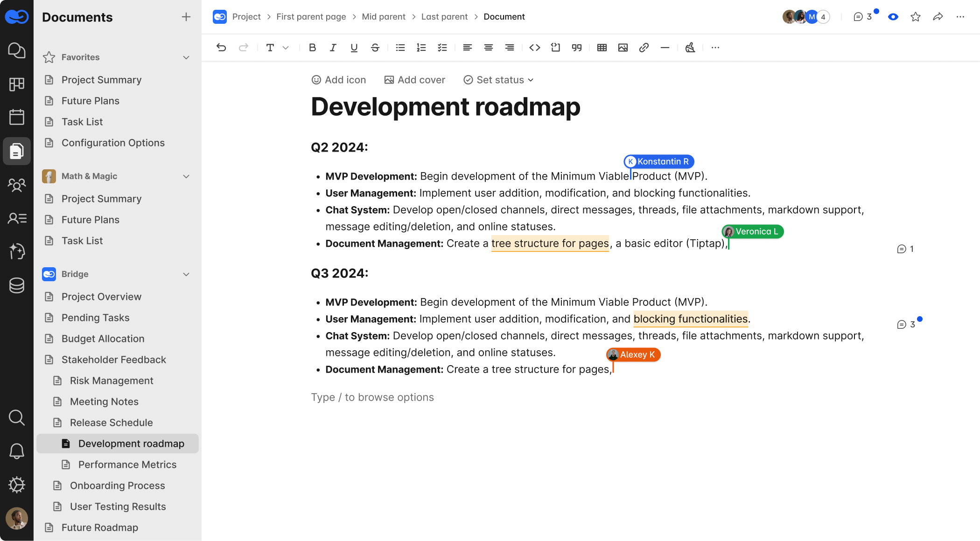
Task: Apply strikethrough formatting
Action: (375, 48)
